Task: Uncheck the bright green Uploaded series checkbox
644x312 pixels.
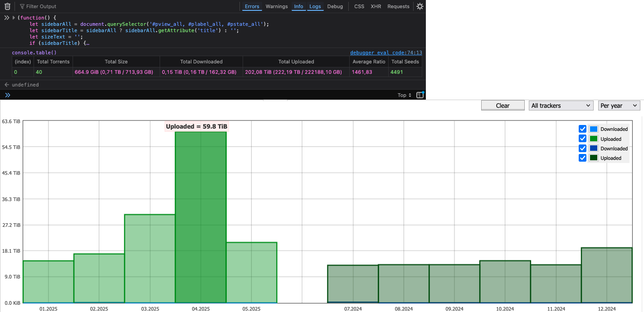Action: [583, 139]
